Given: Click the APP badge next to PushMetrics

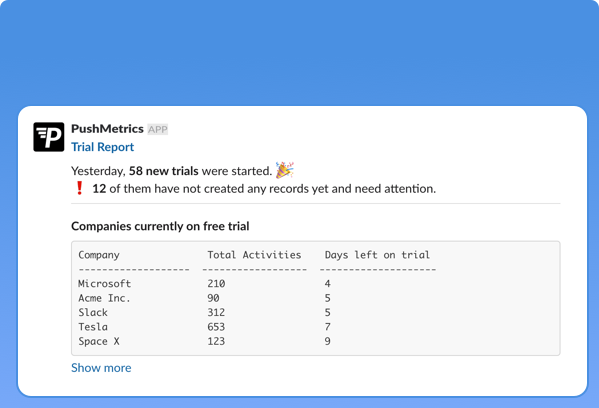Looking at the screenshot, I should [158, 130].
